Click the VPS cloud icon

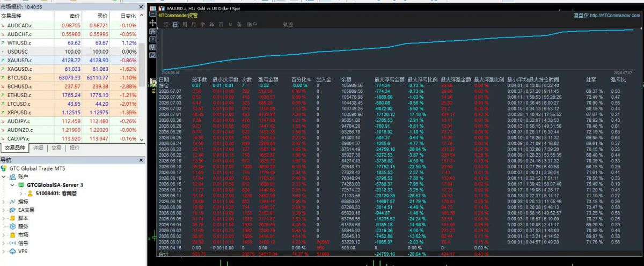coord(12,251)
